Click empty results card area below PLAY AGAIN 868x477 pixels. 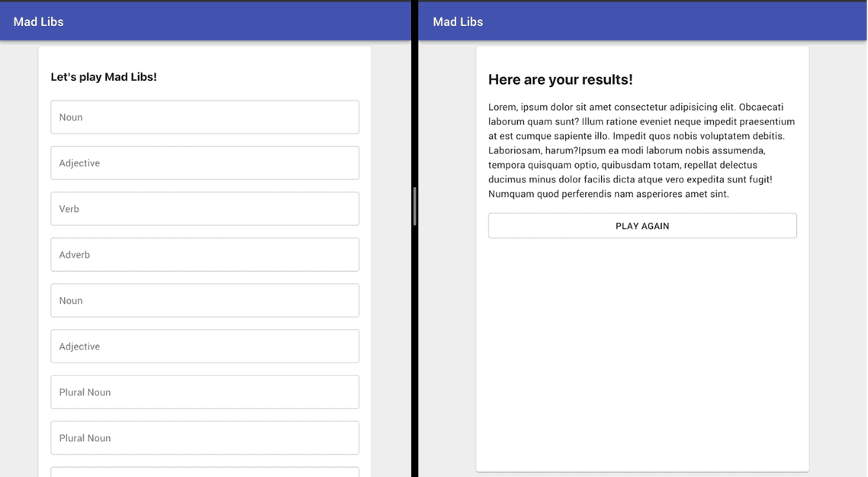[642, 351]
